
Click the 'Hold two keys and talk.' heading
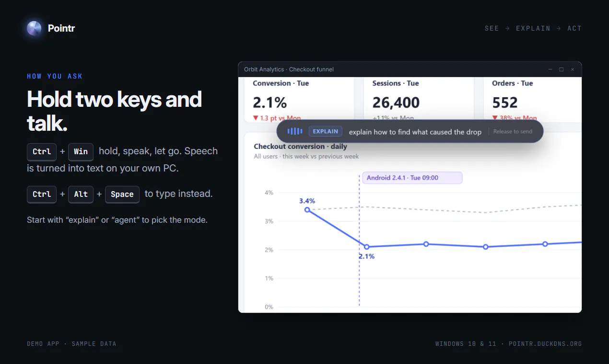[115, 112]
